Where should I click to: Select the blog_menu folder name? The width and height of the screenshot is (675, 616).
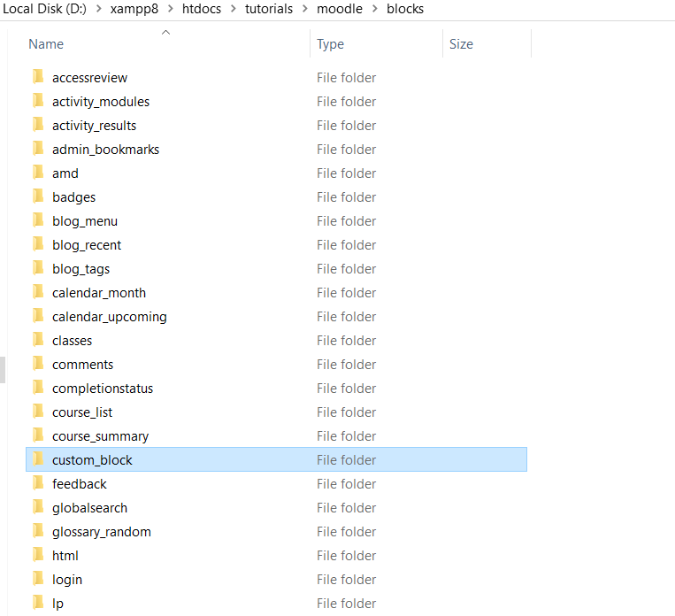[x=85, y=221]
